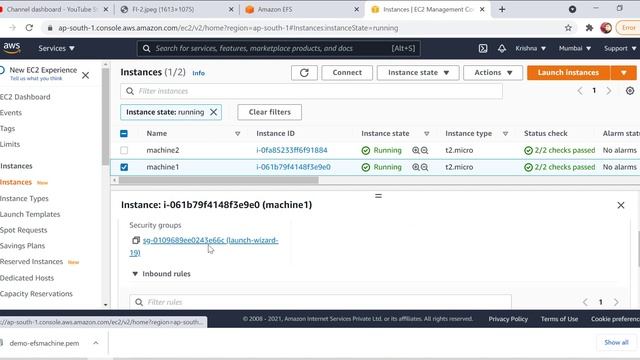Image resolution: width=640 pixels, height=360 pixels.
Task: Open browser extensions puzzle icon
Action: tap(589, 28)
